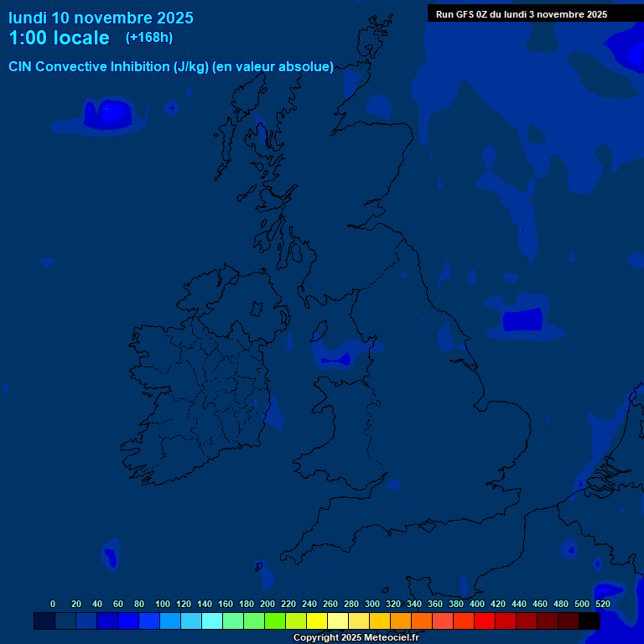Choose the orange swatch between 320 and 340

401,621
